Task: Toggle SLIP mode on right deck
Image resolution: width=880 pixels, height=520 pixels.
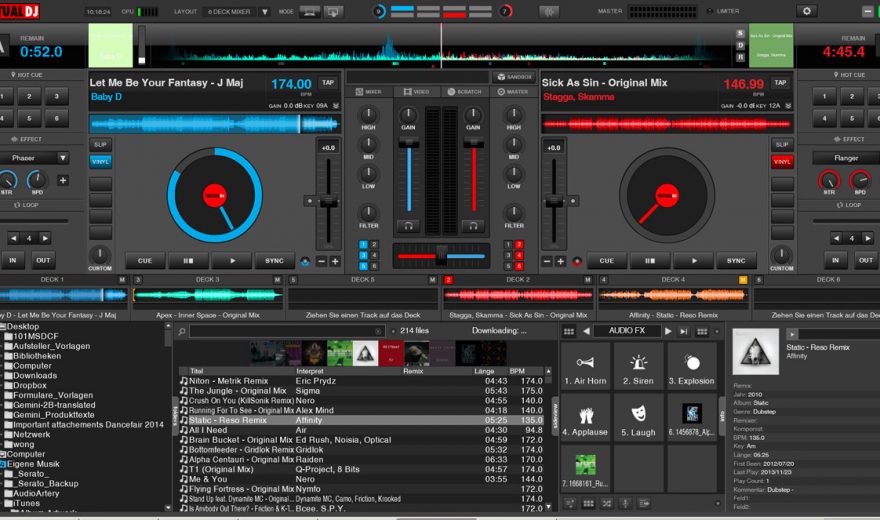Action: click(781, 145)
